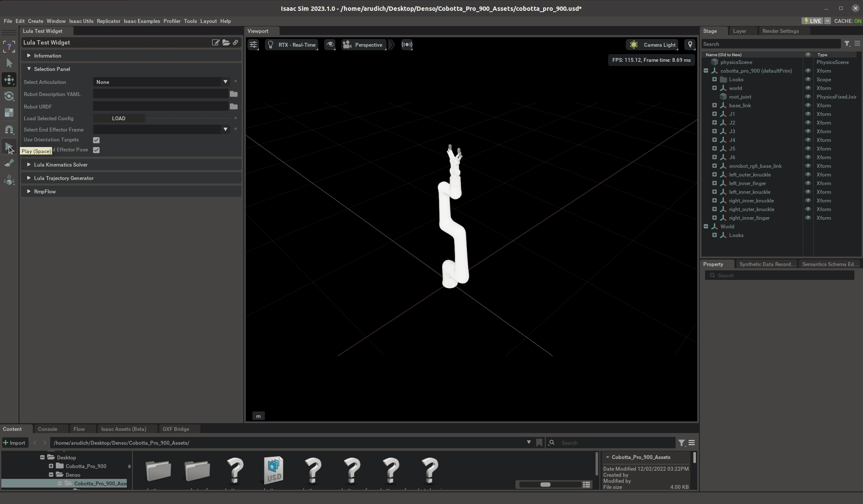Open viewport settings sliders icon
863x504 pixels.
tap(253, 45)
